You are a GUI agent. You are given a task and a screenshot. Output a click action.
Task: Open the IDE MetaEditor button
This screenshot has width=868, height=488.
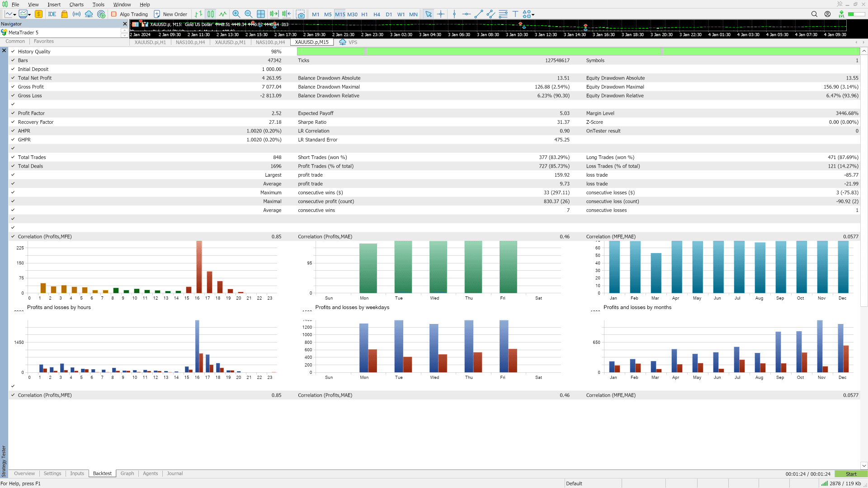[x=52, y=14]
